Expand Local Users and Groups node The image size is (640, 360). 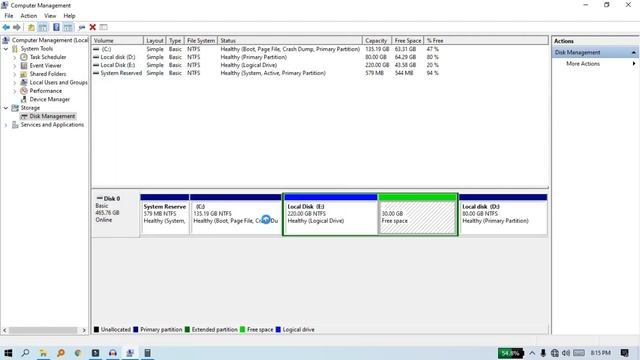tap(15, 82)
